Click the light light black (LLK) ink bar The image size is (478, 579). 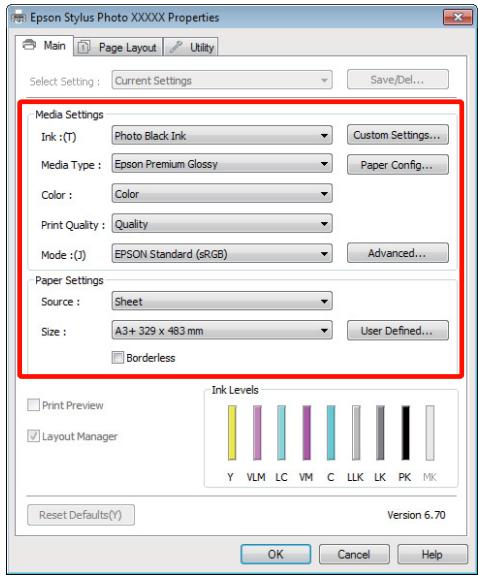(x=356, y=433)
